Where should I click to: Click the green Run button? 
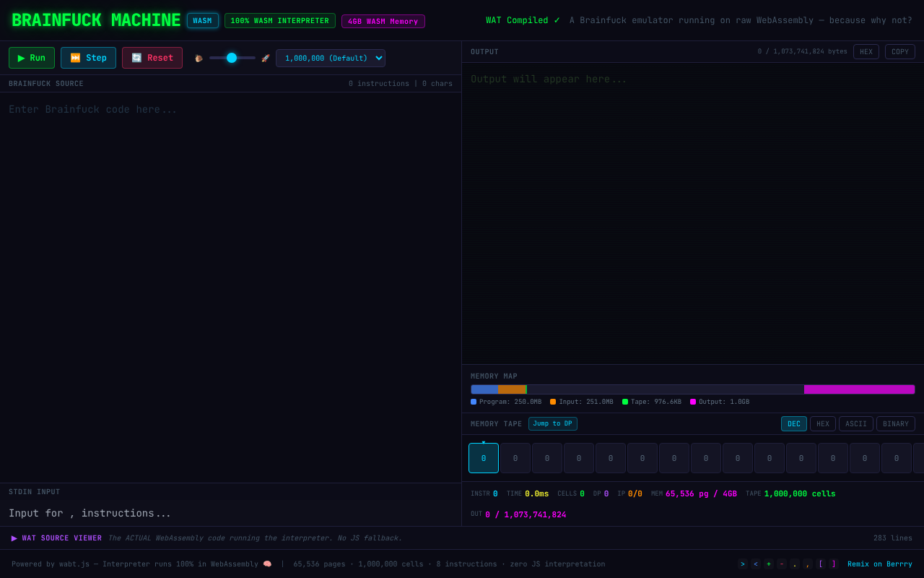point(32,58)
